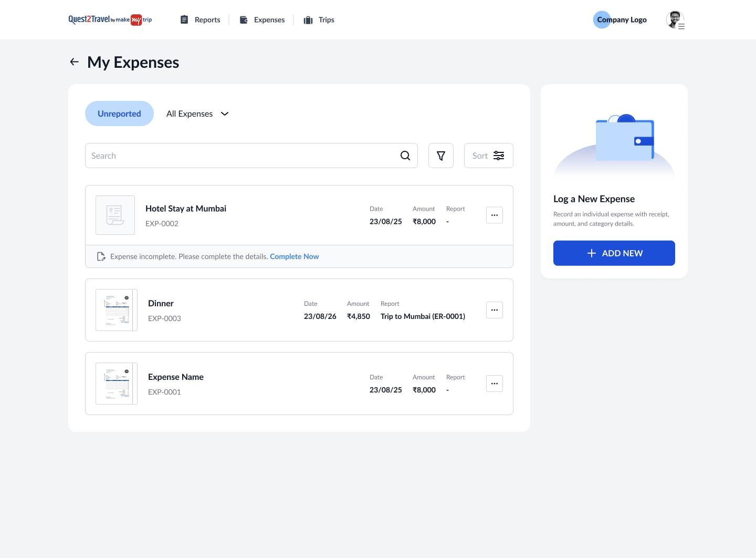Screen dimensions: 756x558
Task: Click the Sort button label
Action: pyautogui.click(x=480, y=156)
